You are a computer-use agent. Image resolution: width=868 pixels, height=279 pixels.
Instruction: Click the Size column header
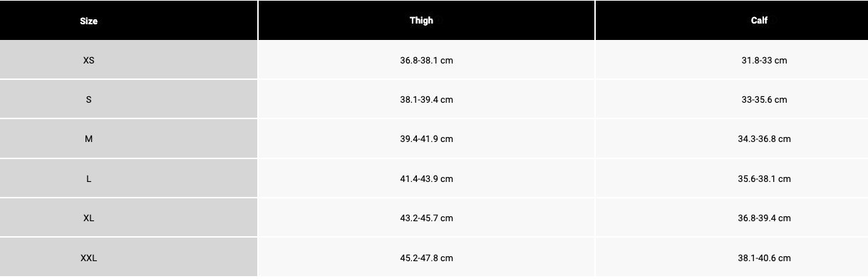click(x=88, y=21)
